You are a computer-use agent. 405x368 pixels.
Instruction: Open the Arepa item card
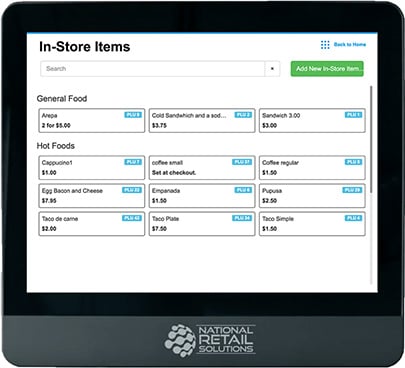(x=92, y=120)
